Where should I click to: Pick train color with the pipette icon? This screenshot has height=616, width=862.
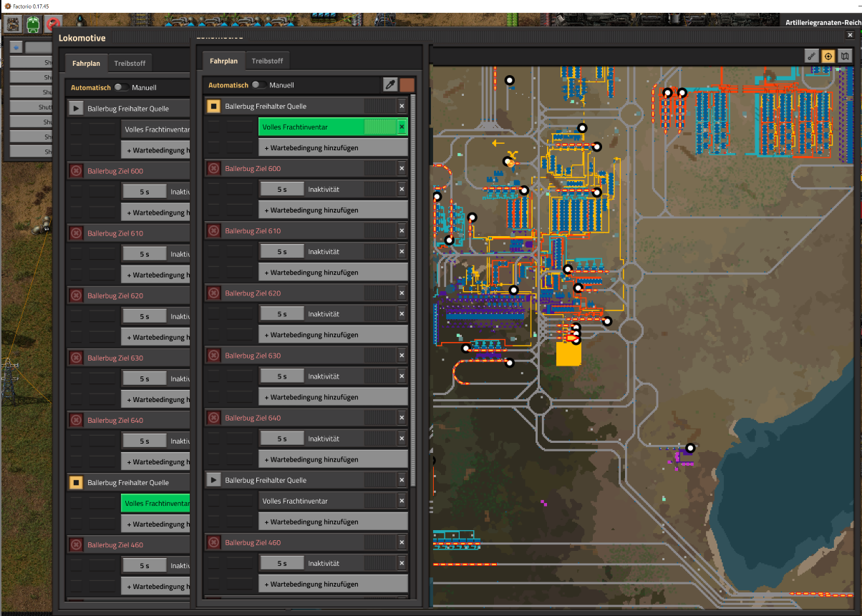[390, 84]
